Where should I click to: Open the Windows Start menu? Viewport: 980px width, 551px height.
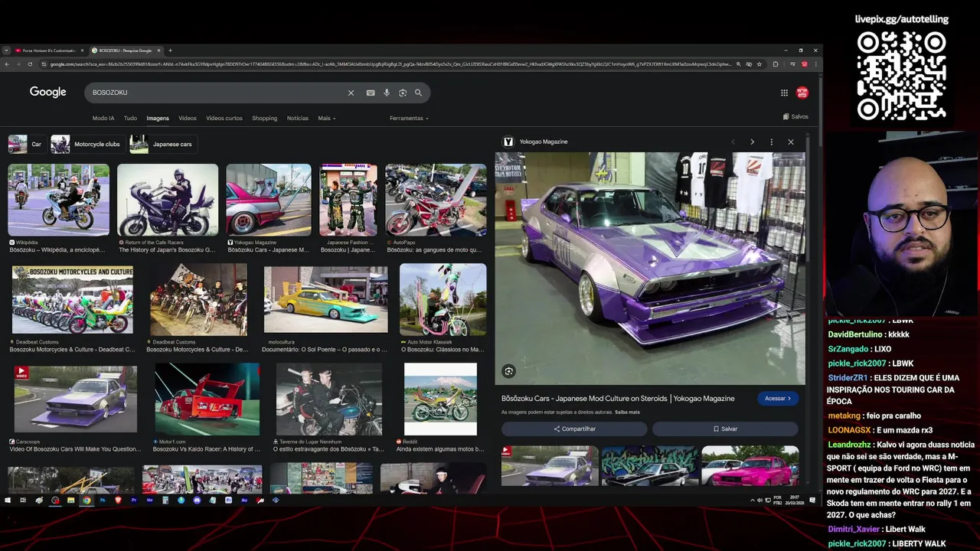tap(8, 500)
